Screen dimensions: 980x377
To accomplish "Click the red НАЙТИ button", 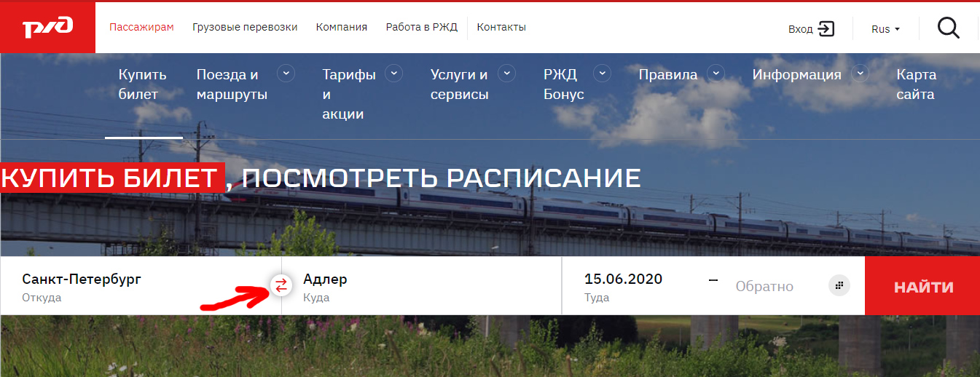I will (x=922, y=286).
